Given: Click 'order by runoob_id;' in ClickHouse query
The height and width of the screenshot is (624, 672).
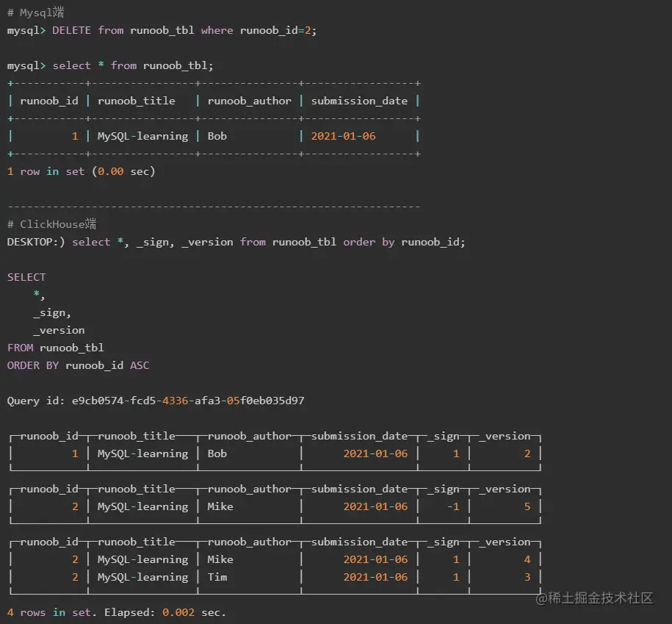Looking at the screenshot, I should (404, 242).
